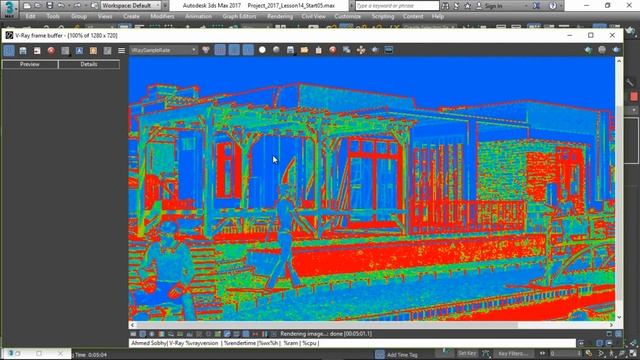The height and width of the screenshot is (360, 640).
Task: Open the Animation menu
Action: point(198,16)
